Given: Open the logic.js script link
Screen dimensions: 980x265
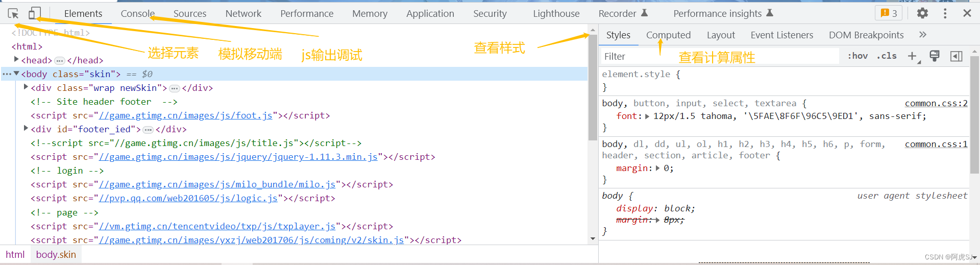Looking at the screenshot, I should (x=188, y=198).
